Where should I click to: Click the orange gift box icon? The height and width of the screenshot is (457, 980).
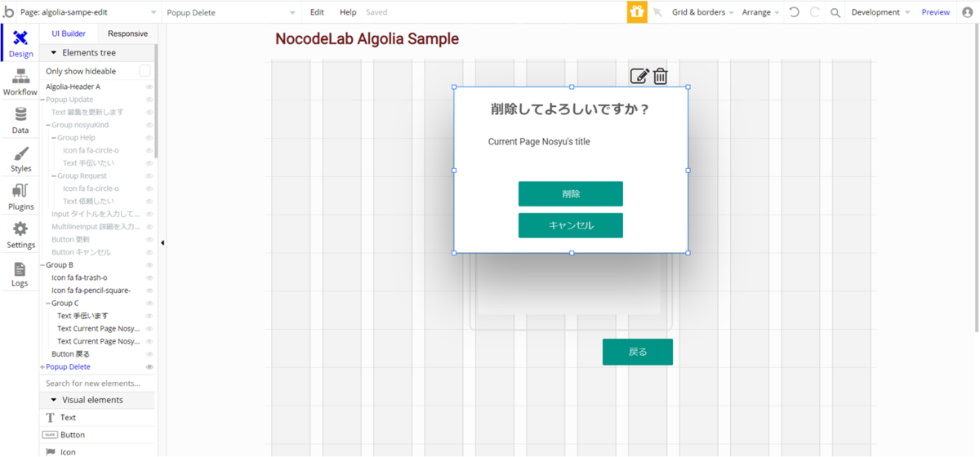pyautogui.click(x=637, y=12)
